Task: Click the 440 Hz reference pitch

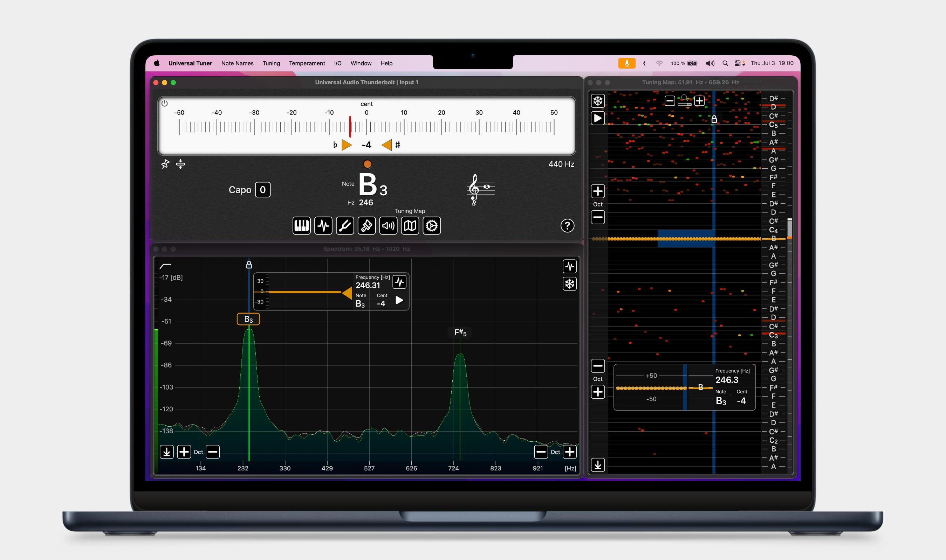Action: [561, 164]
